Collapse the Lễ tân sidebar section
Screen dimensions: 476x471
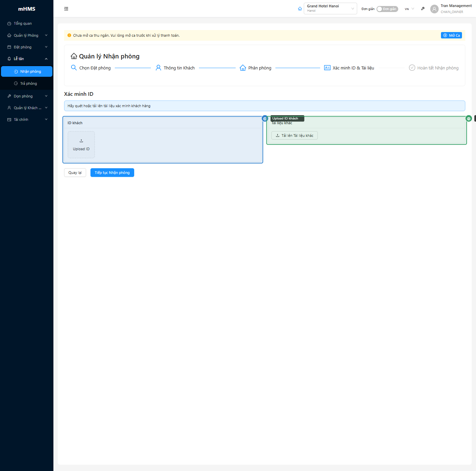[x=27, y=59]
